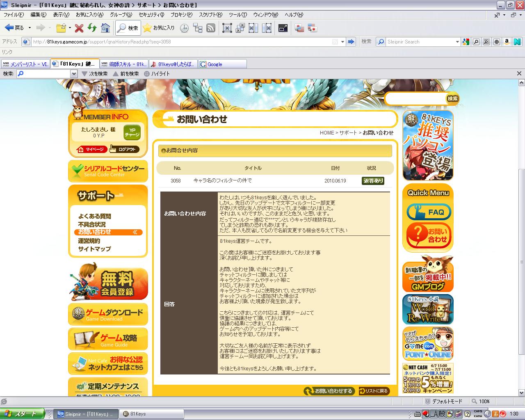Toggle the 検索 search panel button
The image size is (525, 420).
[x=128, y=28]
